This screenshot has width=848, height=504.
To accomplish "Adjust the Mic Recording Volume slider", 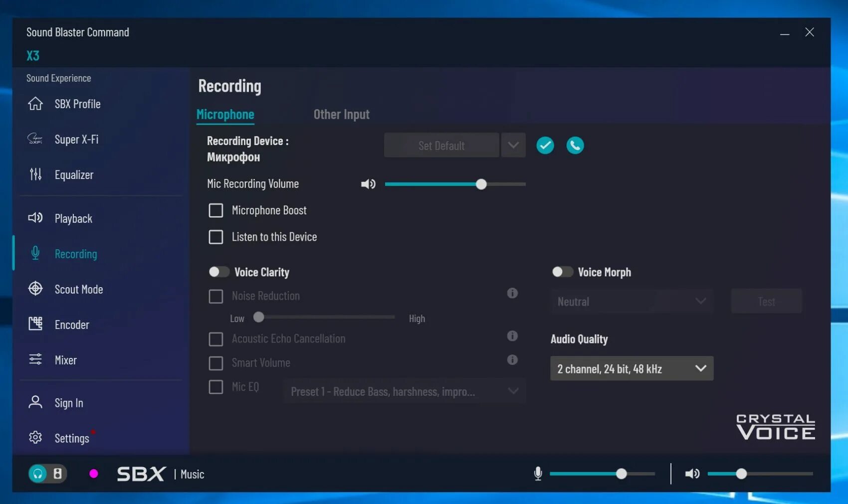I will pos(455,184).
